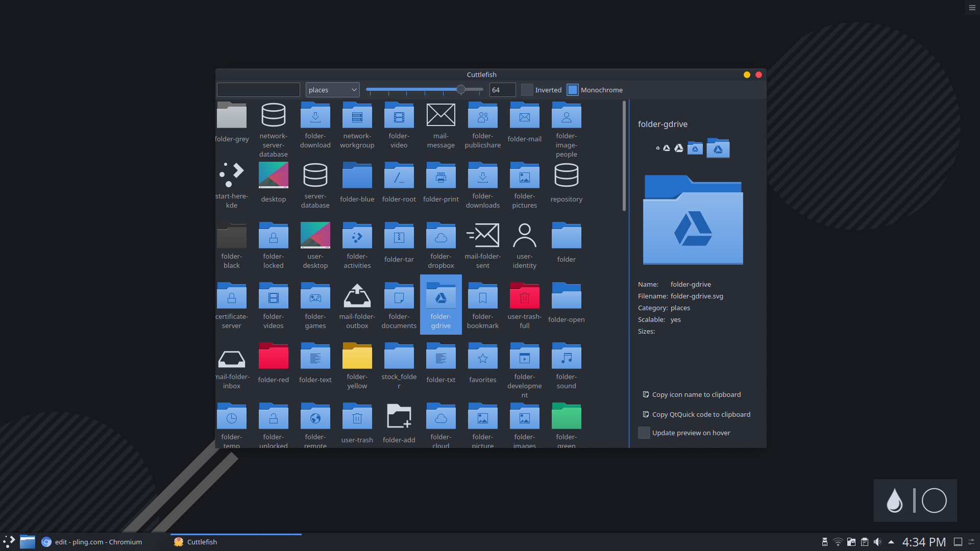Select the folder-games icon
980x551 pixels.
[315, 295]
